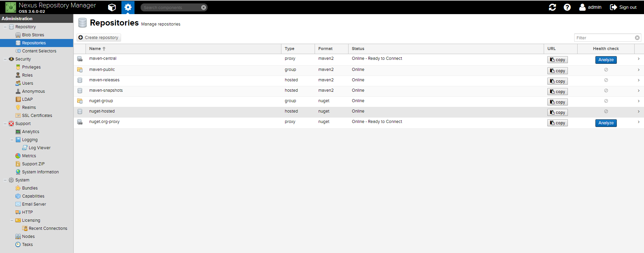Click the Metrics pie chart icon
This screenshot has width=644, height=253.
point(18,156)
